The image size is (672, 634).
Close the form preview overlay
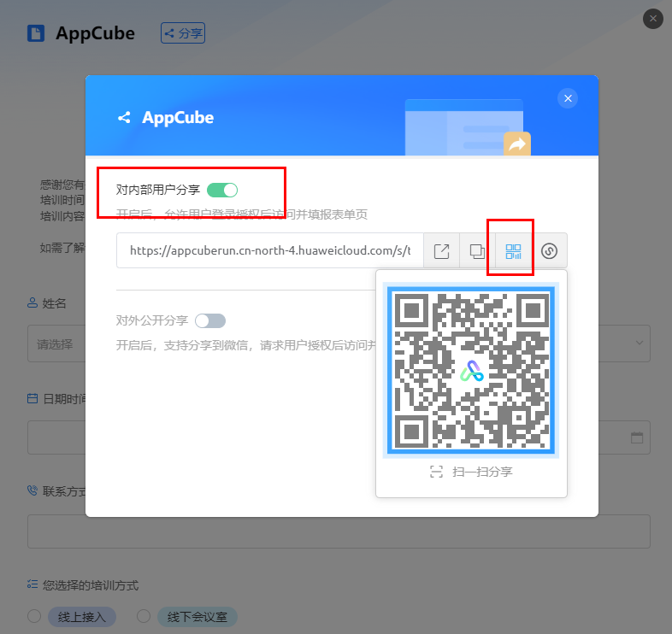[x=652, y=19]
